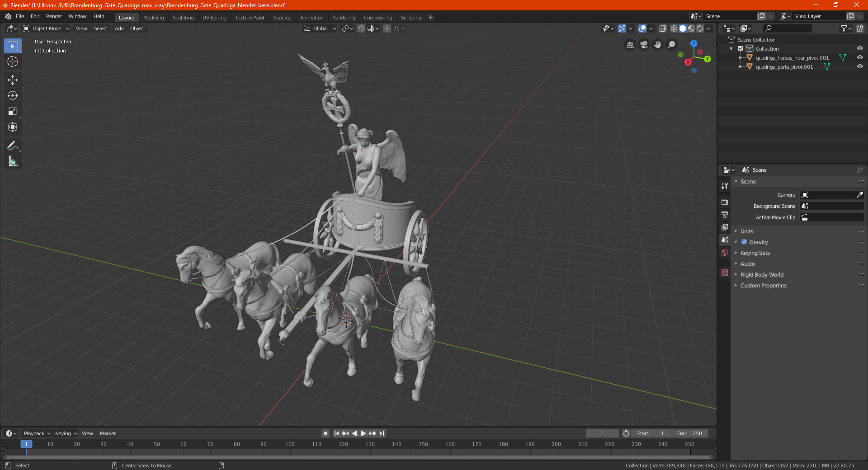Open the Object Mode dropdown
This screenshot has width=868, height=470.
tap(46, 28)
